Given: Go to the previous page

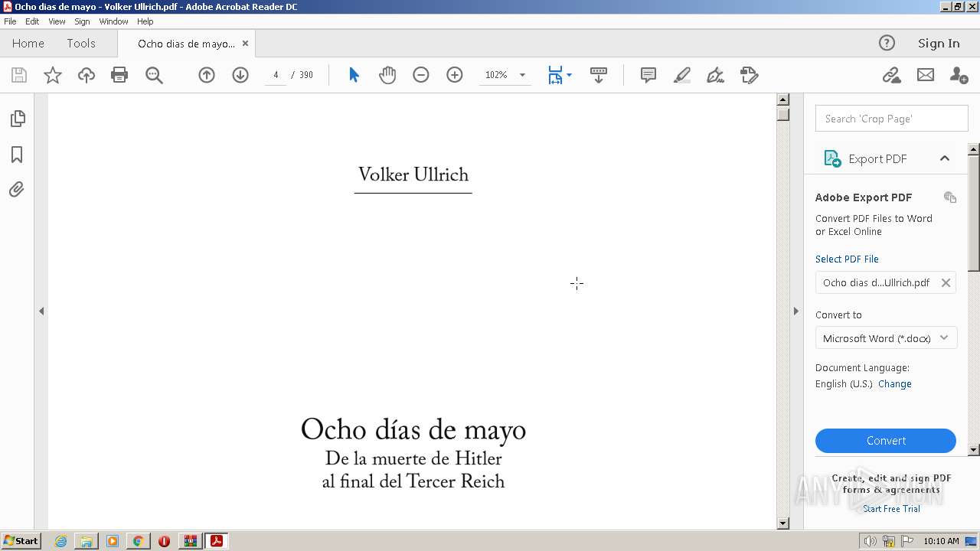Looking at the screenshot, I should tap(207, 75).
